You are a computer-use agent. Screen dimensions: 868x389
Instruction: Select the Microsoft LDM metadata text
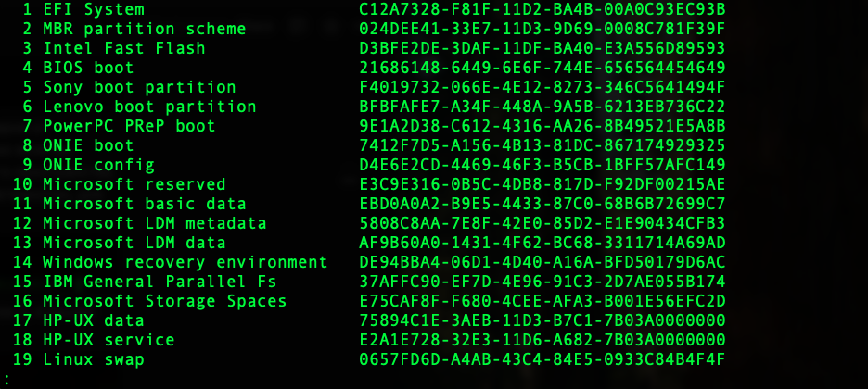155,223
